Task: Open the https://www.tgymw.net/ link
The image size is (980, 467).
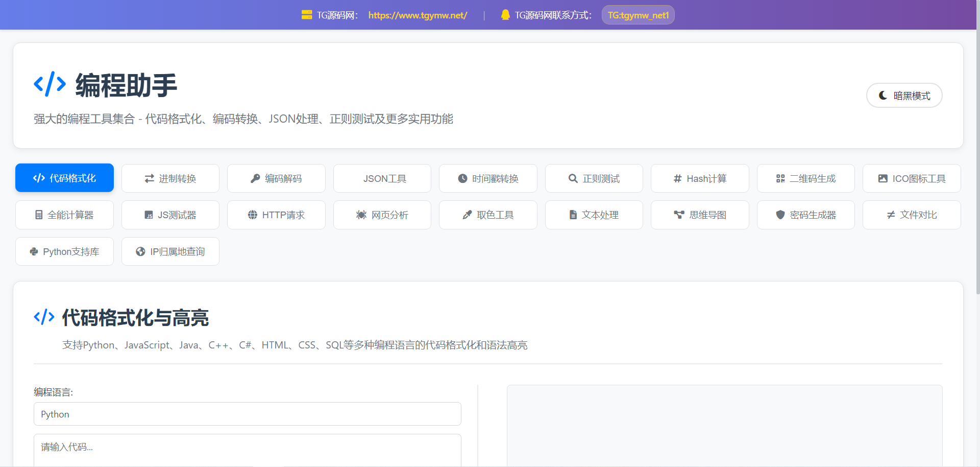Action: (418, 15)
